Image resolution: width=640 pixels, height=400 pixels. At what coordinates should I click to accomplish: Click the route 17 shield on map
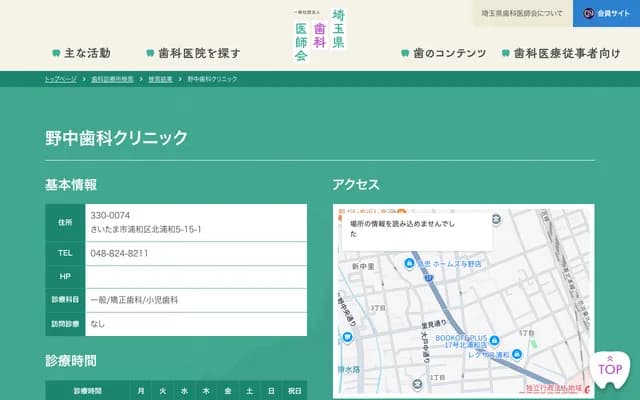click(428, 278)
